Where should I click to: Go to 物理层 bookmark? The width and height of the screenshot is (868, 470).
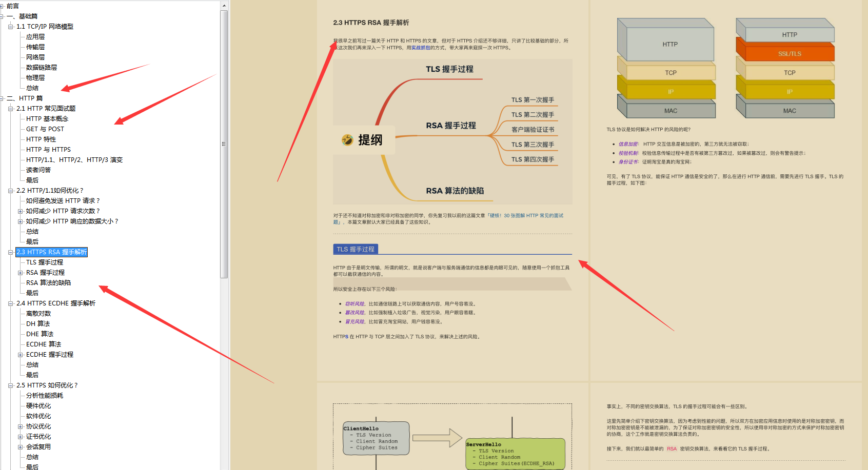(35, 78)
